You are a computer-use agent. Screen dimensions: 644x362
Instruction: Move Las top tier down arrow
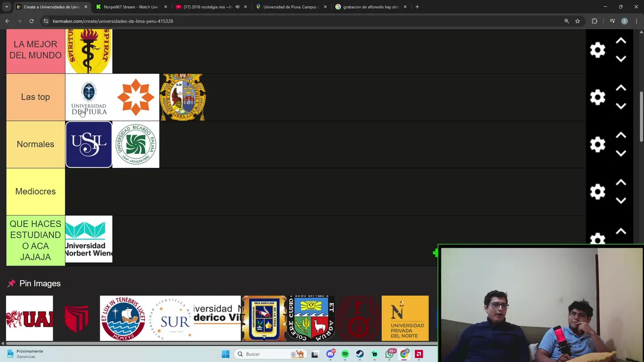point(621,106)
